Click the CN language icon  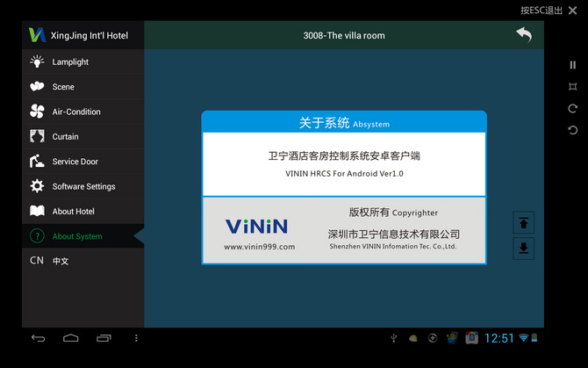[37, 260]
